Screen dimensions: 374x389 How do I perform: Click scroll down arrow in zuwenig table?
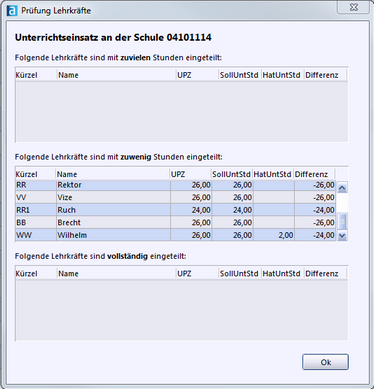342,236
